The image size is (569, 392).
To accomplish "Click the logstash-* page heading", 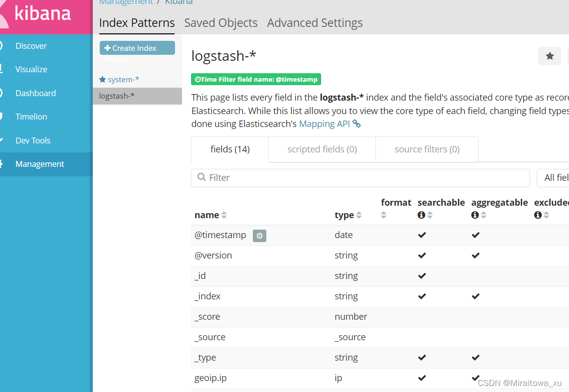I will point(223,56).
